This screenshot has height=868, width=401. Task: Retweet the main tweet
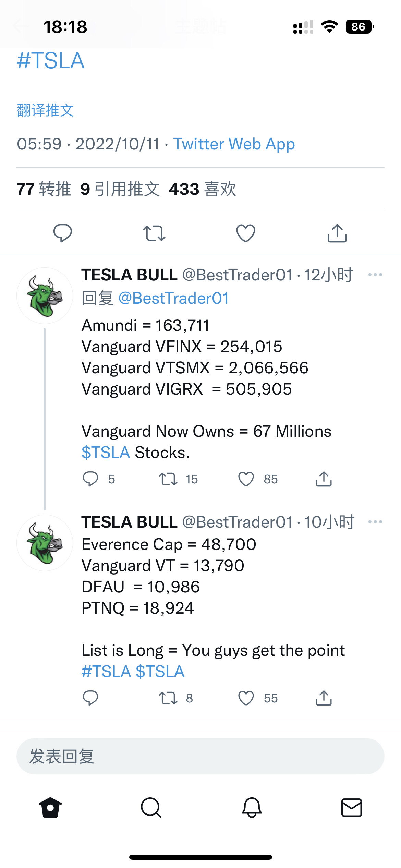pos(154,233)
